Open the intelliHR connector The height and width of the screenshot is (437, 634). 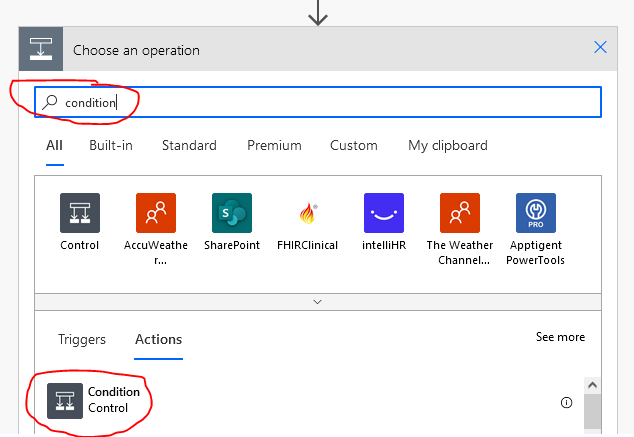click(384, 213)
